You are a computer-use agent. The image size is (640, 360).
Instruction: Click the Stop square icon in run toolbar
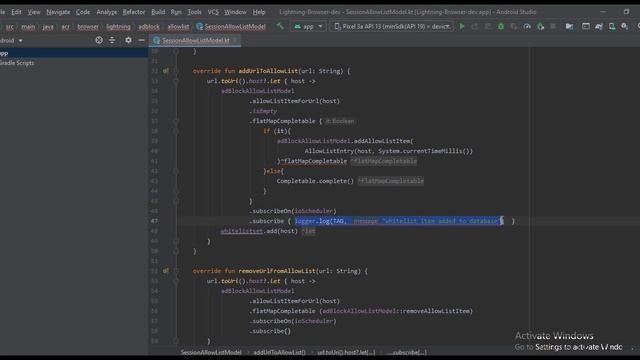553,27
